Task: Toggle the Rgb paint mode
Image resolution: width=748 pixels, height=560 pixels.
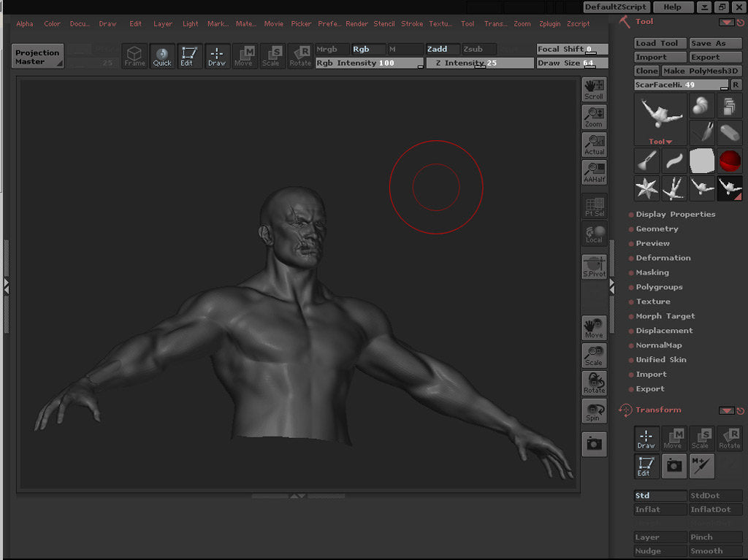Action: 367,50
